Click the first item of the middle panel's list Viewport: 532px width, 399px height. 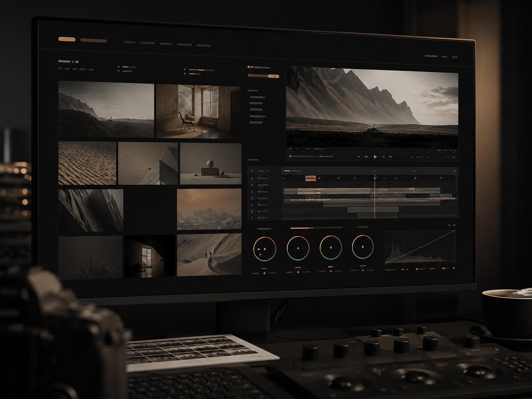coord(258,97)
